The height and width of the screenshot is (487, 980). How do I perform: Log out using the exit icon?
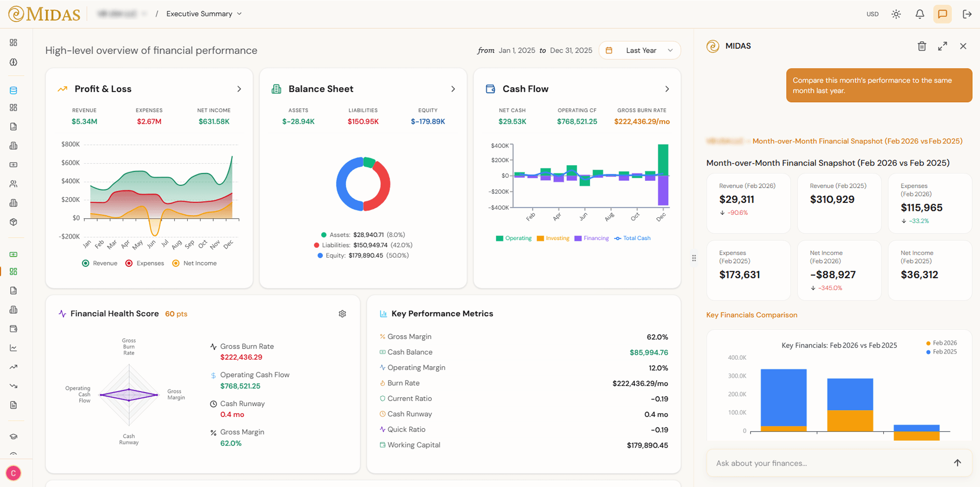click(x=967, y=14)
